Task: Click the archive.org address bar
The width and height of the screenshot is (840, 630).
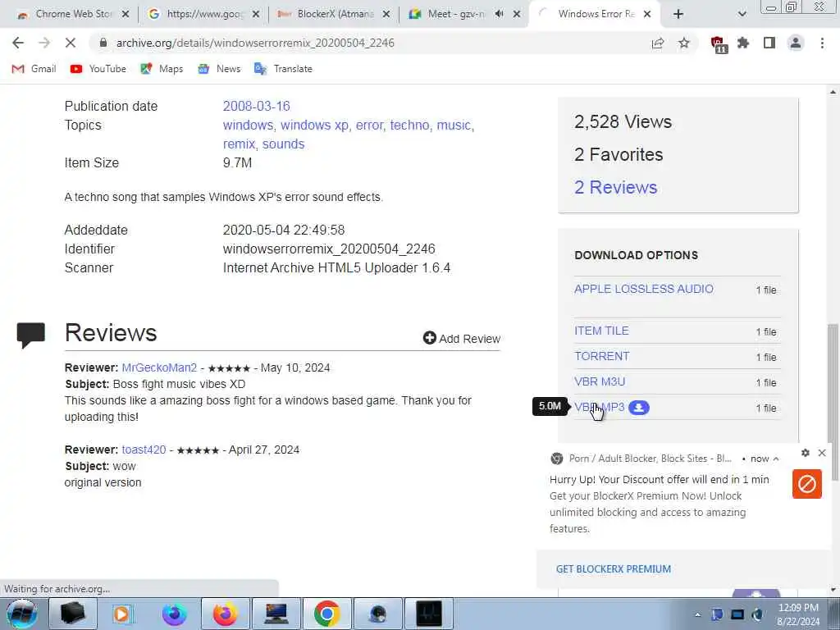Action: coord(370,43)
